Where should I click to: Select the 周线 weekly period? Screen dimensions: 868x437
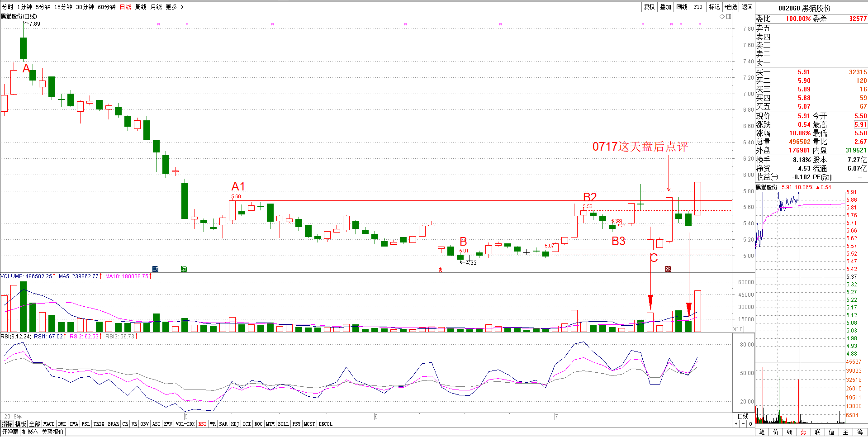[x=141, y=7]
